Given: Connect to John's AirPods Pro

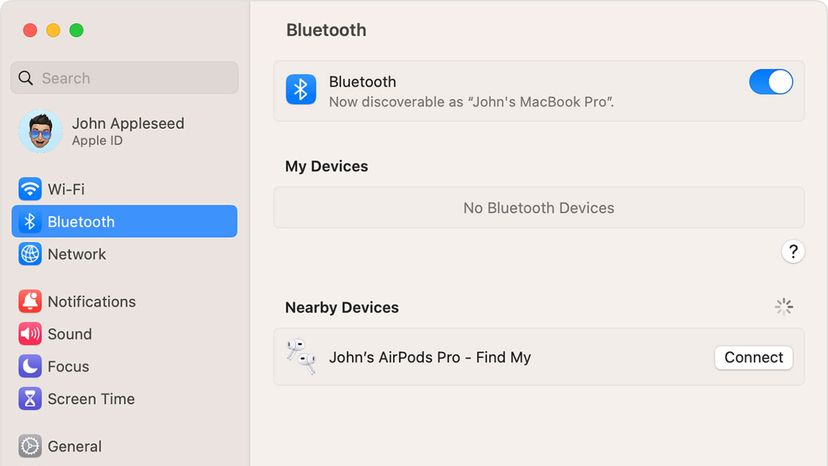Looking at the screenshot, I should click(754, 358).
